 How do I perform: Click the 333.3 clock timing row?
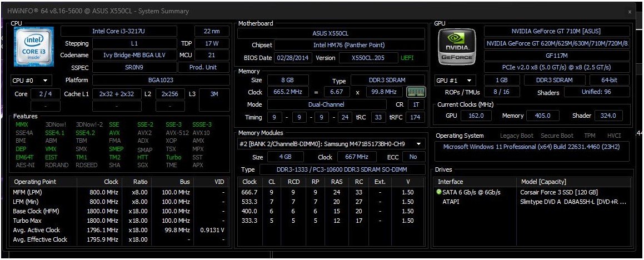[332, 221]
